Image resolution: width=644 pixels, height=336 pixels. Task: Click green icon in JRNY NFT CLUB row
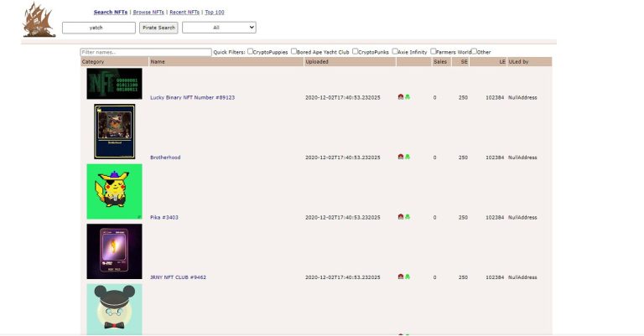408,277
